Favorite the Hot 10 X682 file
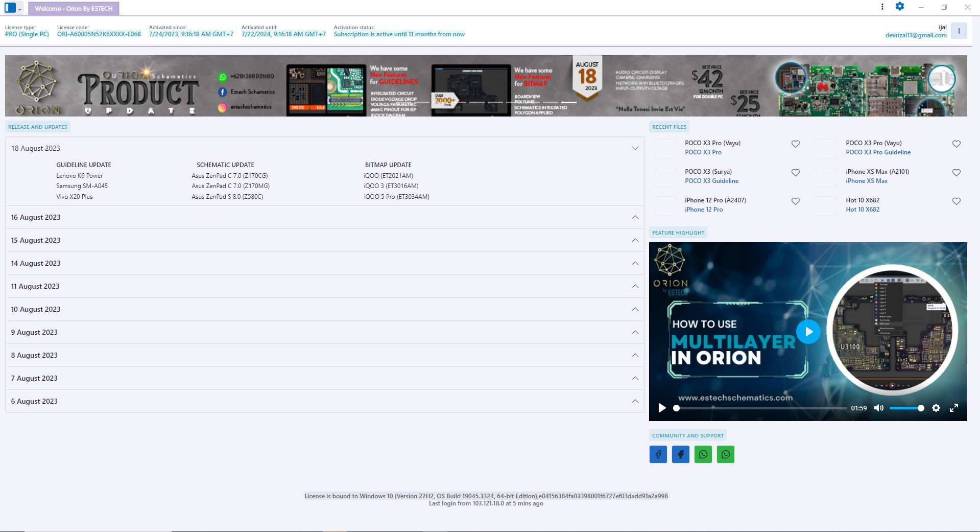Screen dimensions: 980x532 click(x=956, y=201)
